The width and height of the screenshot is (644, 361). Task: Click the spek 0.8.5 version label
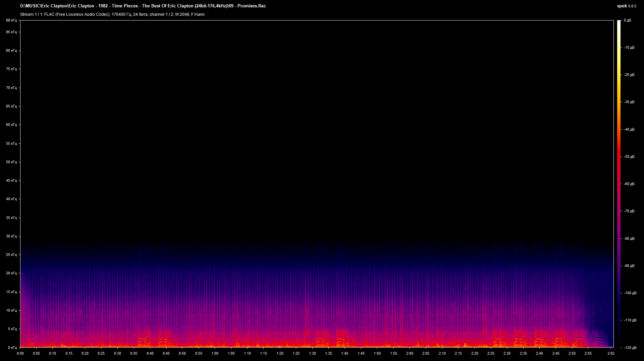[x=627, y=6]
